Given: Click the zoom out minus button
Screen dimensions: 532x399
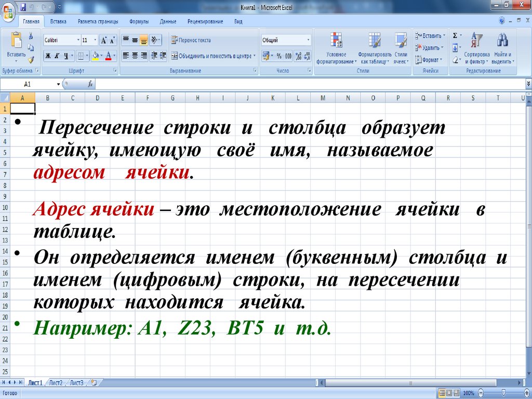Looking at the screenshot, I should (481, 393).
